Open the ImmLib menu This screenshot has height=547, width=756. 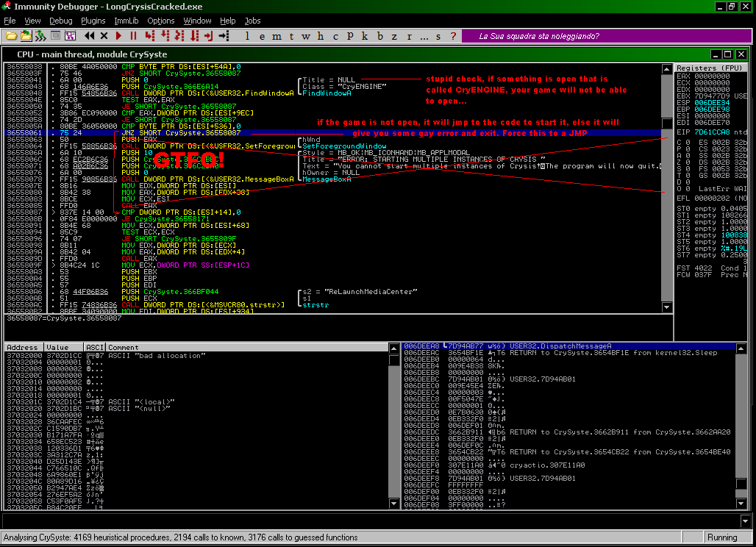tap(126, 21)
